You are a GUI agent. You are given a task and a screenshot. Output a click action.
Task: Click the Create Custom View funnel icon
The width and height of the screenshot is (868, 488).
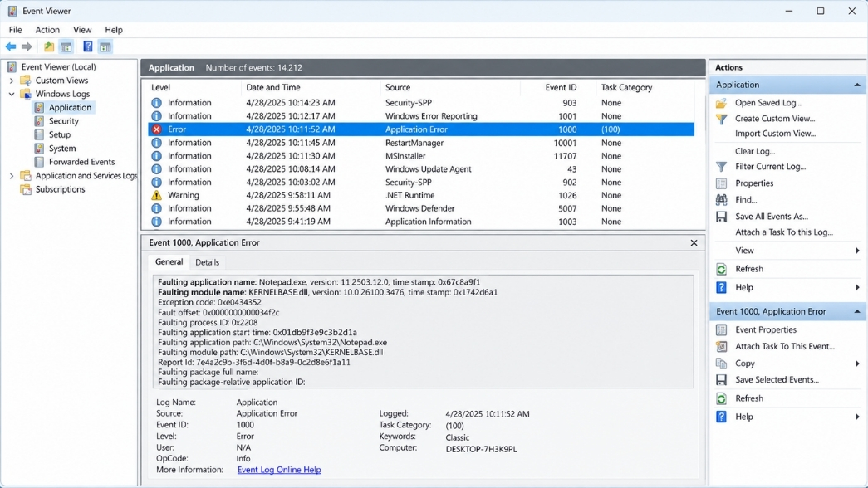721,119
